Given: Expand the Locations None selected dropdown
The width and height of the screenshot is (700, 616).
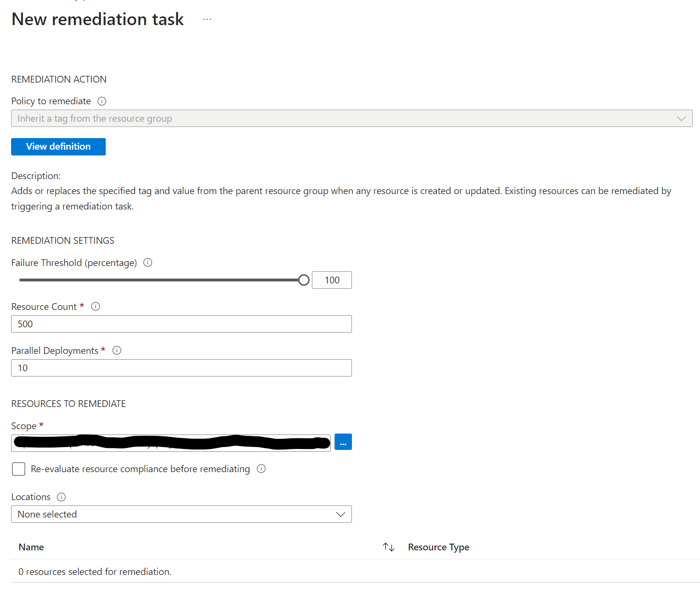Looking at the screenshot, I should [182, 514].
